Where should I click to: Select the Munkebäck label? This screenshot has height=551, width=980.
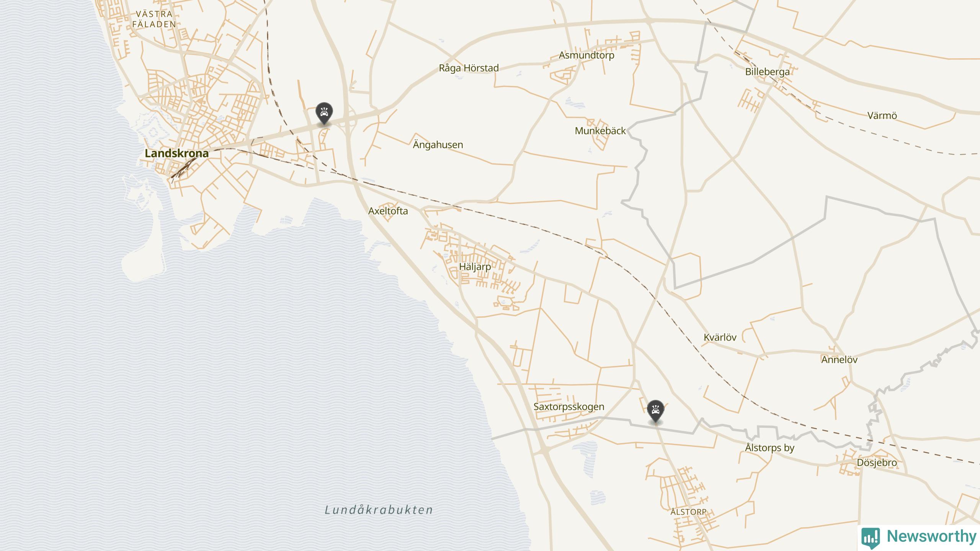click(600, 131)
